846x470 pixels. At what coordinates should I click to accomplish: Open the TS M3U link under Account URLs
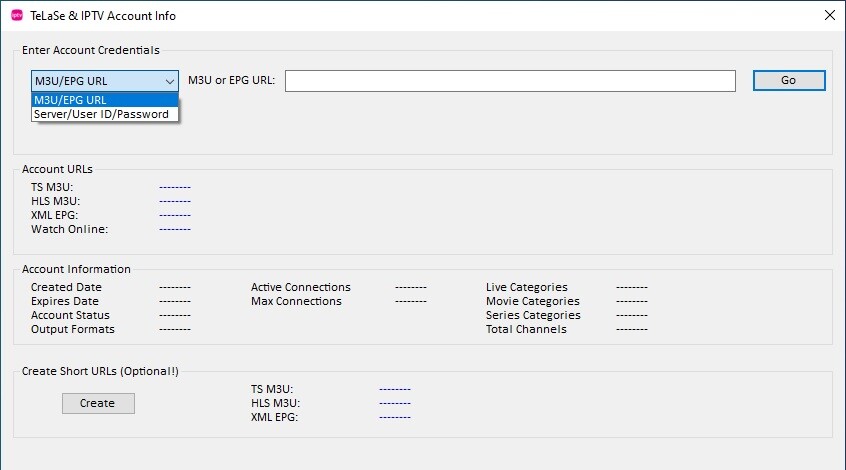pos(174,187)
